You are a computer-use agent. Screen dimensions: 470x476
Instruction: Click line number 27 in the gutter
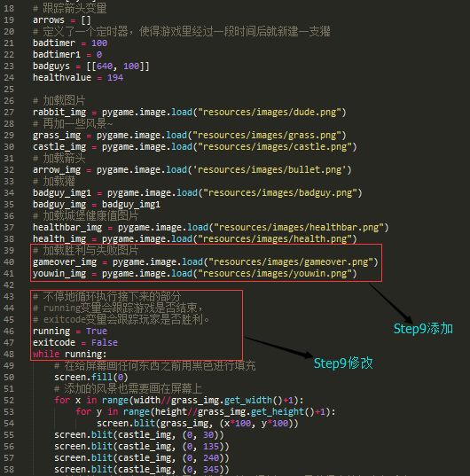[x=9, y=112]
